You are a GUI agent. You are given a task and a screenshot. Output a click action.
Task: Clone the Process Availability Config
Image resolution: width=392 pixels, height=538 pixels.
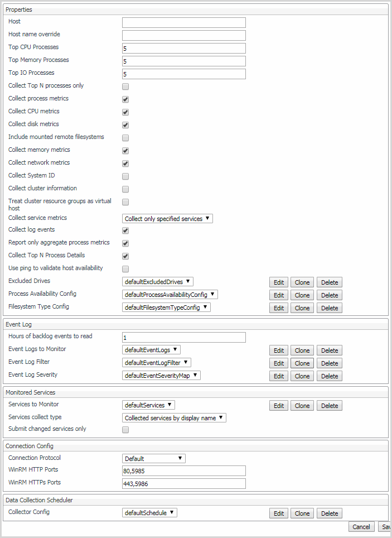click(302, 295)
